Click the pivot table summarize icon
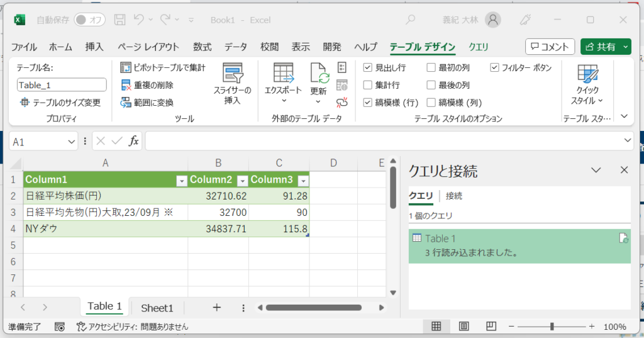This screenshot has height=338, width=644. coord(126,67)
